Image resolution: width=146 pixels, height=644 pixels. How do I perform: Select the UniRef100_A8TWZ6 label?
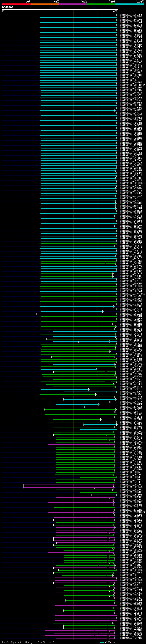tap(131, 50)
